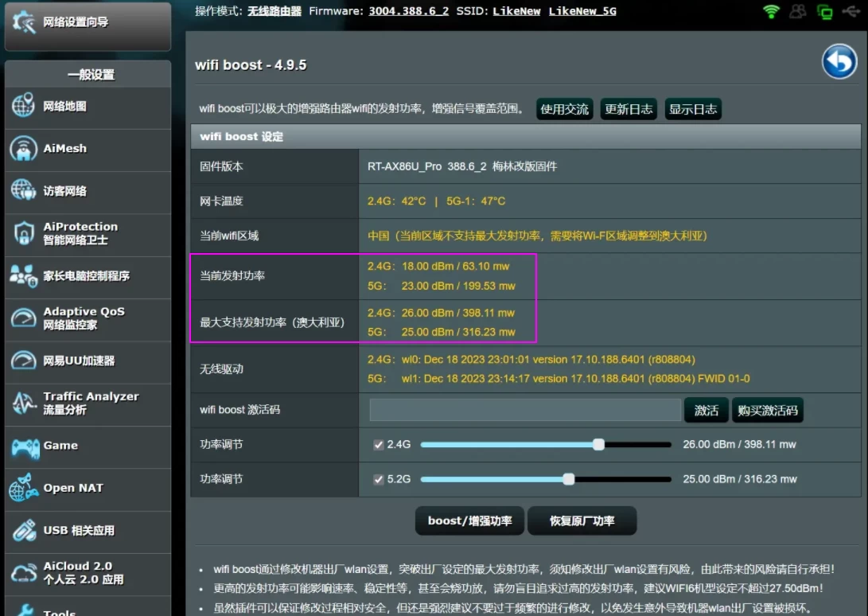Uncheck the 2.4G power adjustment checkbox
Viewport: 868px width, 616px height.
click(x=378, y=444)
